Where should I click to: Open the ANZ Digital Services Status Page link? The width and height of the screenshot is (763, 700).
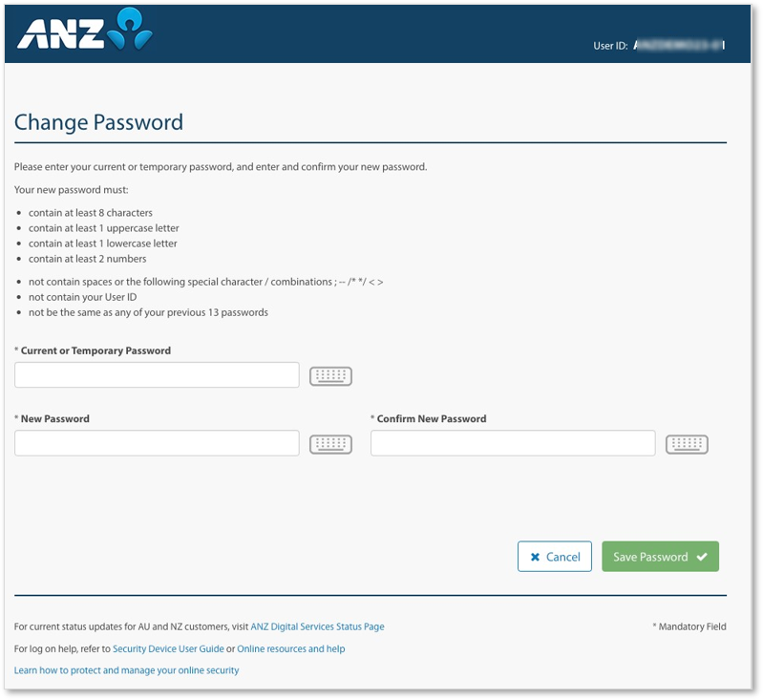coord(317,627)
